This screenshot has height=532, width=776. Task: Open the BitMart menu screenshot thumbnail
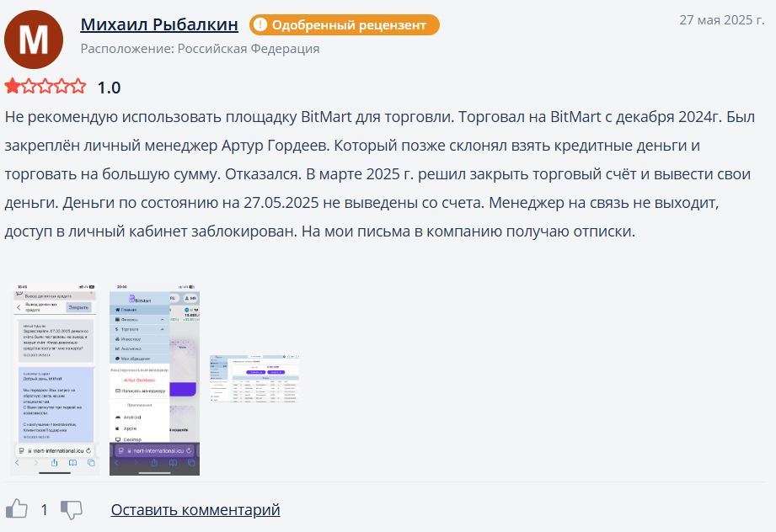pos(154,380)
